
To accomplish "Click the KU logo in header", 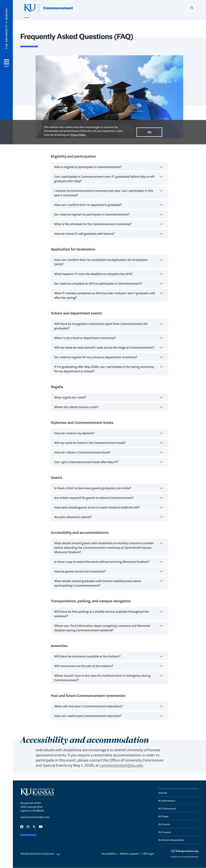I will (x=30, y=8).
